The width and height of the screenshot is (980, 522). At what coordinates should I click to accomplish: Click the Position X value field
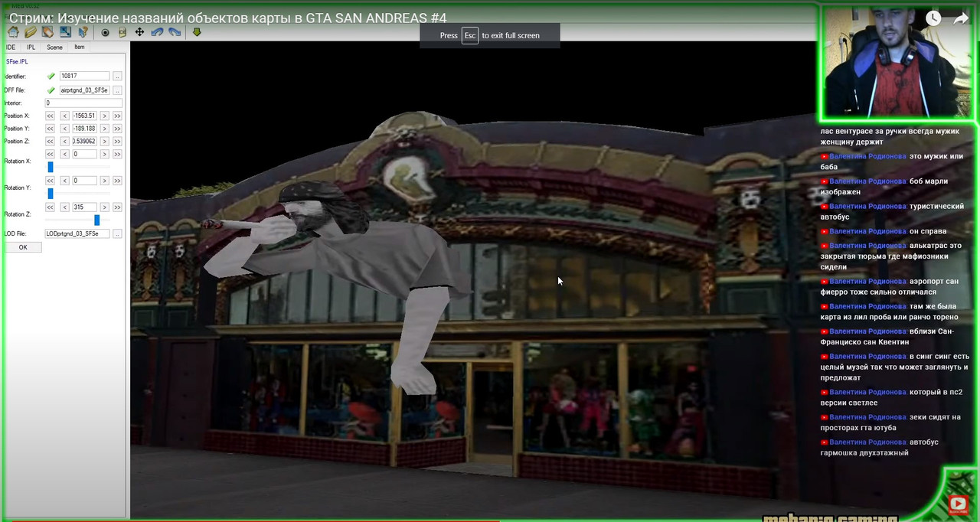coord(84,116)
